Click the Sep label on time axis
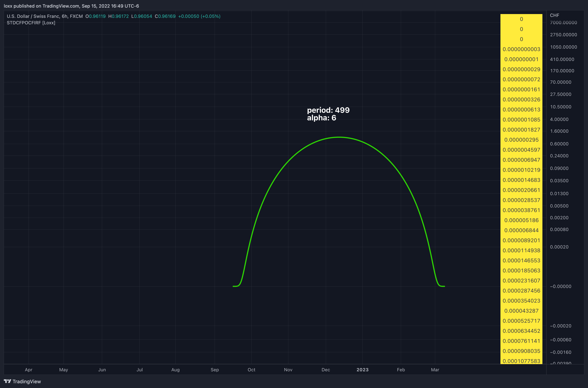 [215, 370]
